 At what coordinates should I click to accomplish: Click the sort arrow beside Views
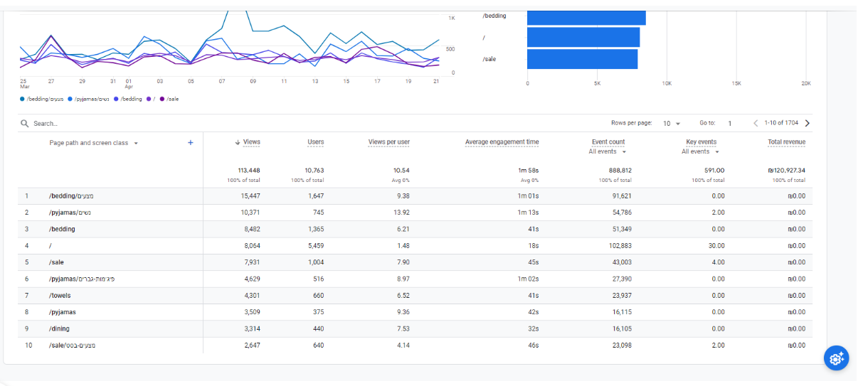coord(238,142)
